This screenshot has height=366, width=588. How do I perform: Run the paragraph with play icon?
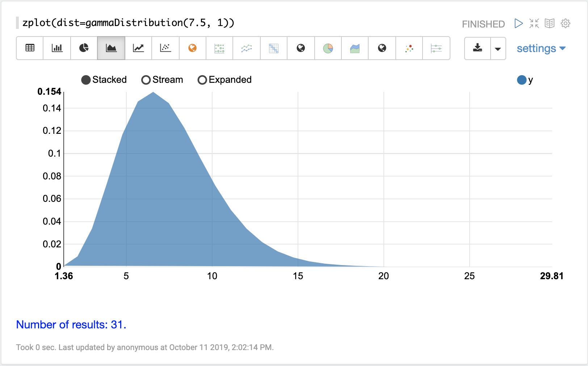[x=518, y=24]
